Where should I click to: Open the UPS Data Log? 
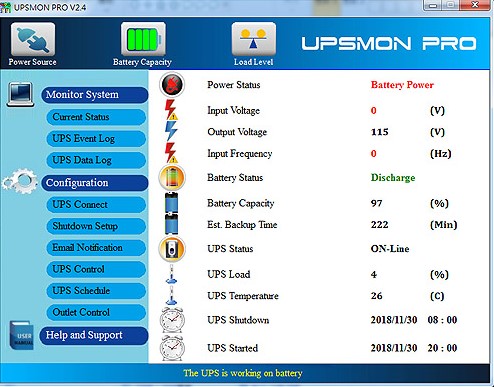96,160
